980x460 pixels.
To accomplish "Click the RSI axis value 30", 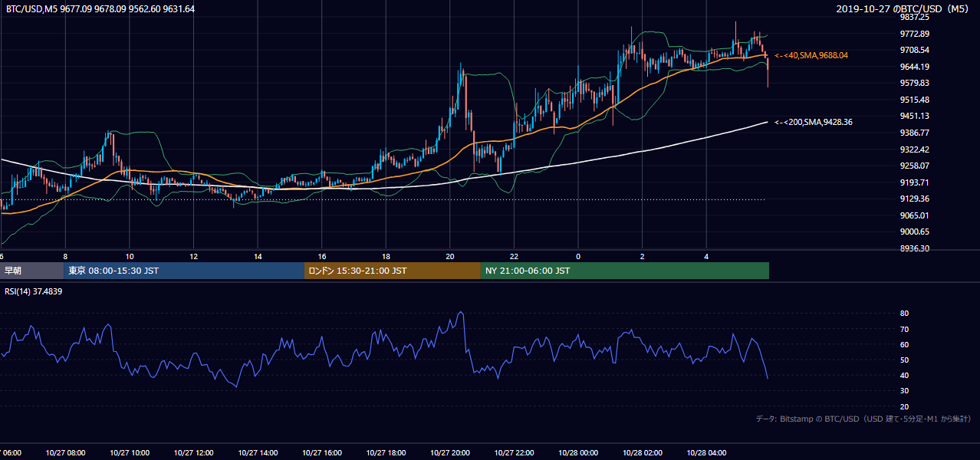I will (905, 391).
